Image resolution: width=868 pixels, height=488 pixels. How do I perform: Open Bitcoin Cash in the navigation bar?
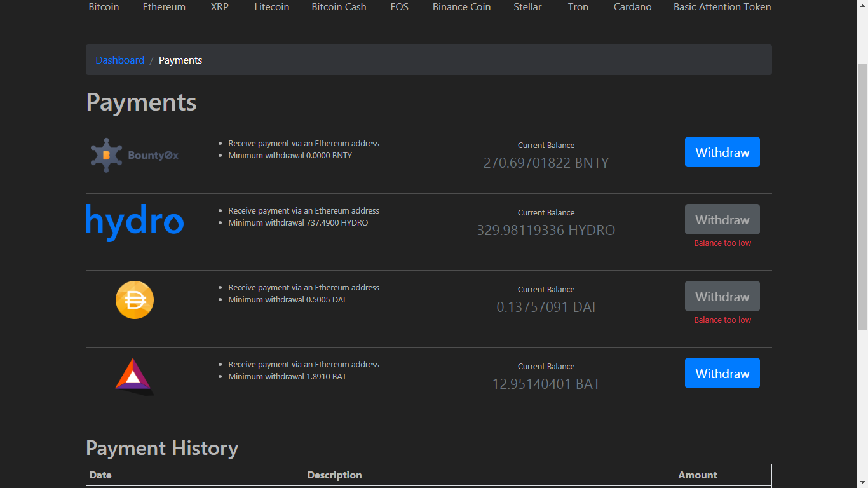[x=339, y=7]
